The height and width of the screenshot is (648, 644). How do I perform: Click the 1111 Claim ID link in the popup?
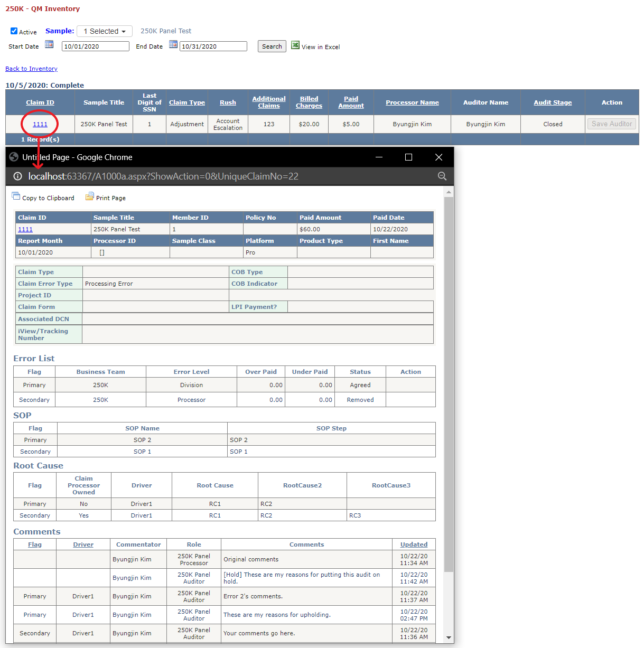pos(25,229)
